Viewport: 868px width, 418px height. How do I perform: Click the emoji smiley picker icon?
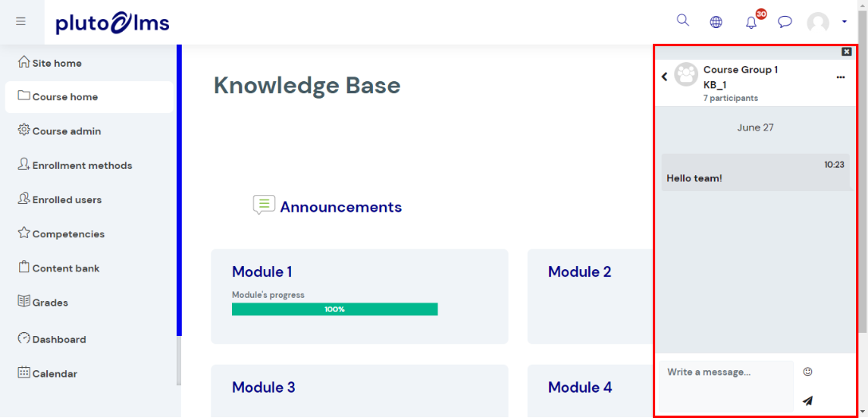pos(807,372)
